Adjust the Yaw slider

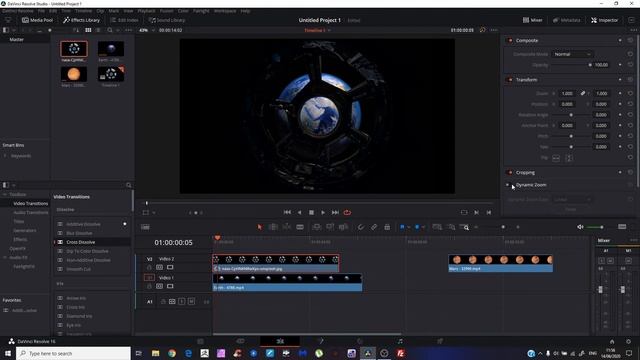(x=571, y=147)
